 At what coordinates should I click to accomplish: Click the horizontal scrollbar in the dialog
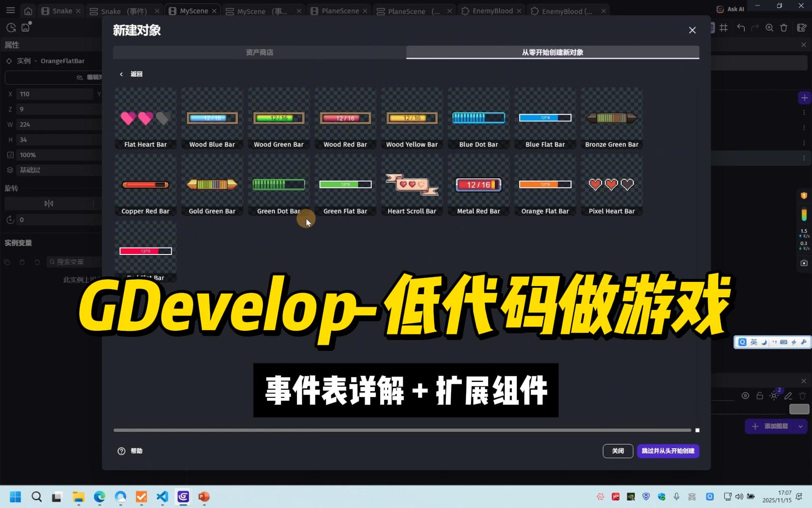(402, 430)
